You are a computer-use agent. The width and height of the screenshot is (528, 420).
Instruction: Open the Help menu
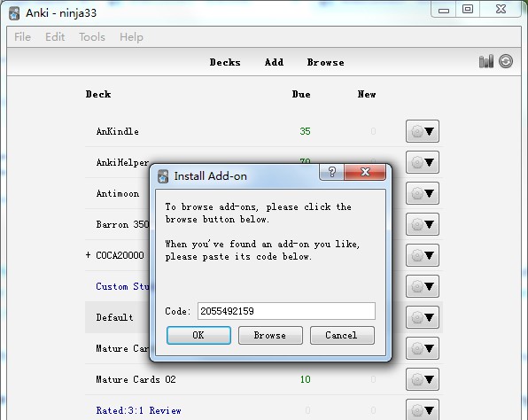(131, 36)
